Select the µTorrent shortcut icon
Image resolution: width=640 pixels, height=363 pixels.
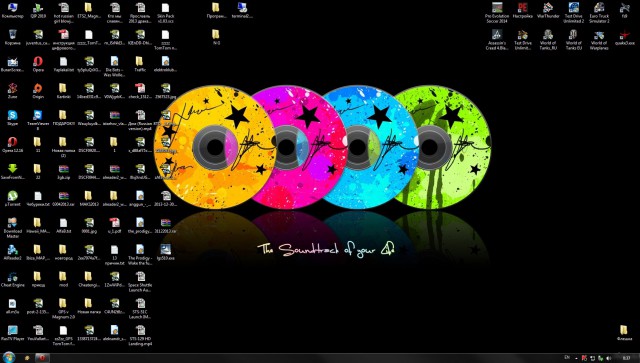pyautogui.click(x=12, y=199)
